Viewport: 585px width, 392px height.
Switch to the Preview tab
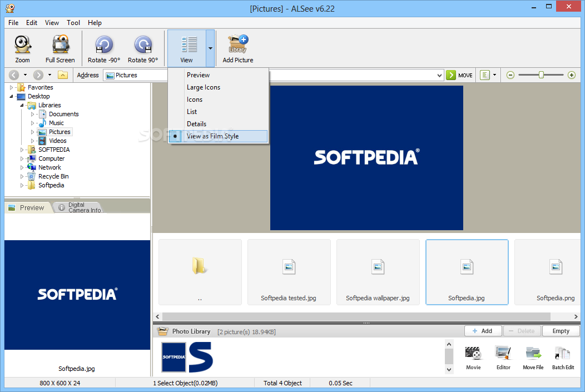(28, 207)
